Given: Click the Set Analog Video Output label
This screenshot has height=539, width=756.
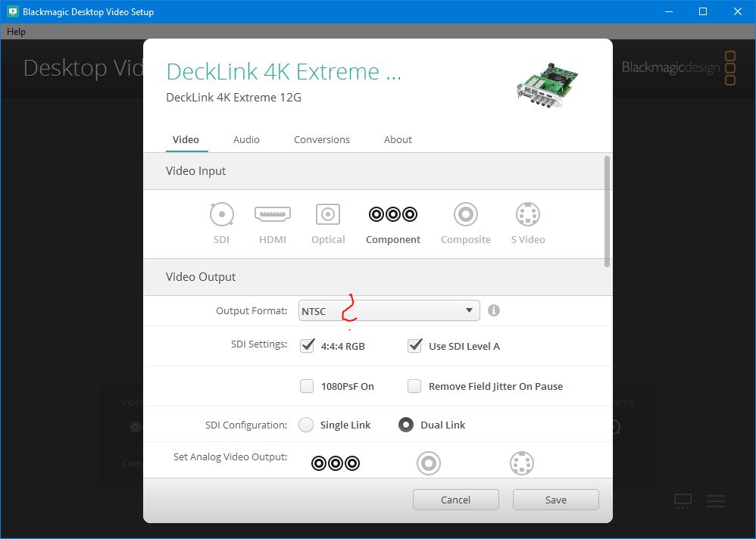Looking at the screenshot, I should [x=230, y=456].
